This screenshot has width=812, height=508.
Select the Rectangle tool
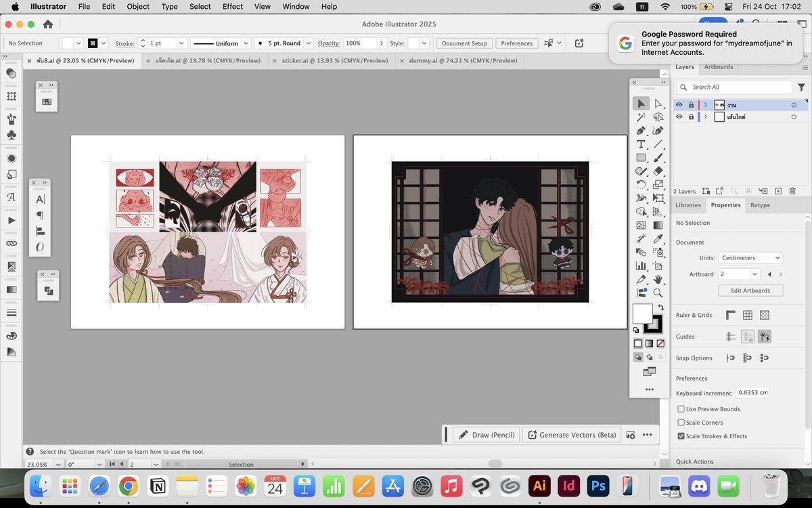[x=640, y=158]
